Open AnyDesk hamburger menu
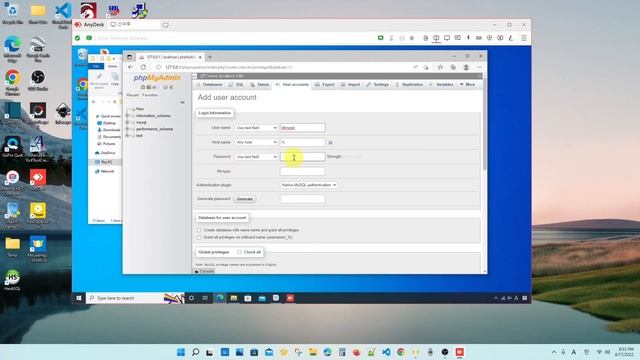This screenshot has height=360, width=640. (x=524, y=38)
